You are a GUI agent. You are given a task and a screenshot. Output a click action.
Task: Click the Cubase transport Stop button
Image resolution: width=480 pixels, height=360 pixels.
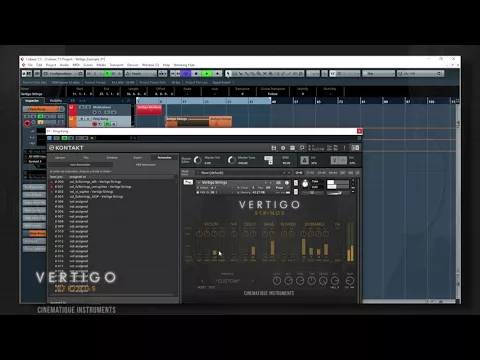[196, 73]
